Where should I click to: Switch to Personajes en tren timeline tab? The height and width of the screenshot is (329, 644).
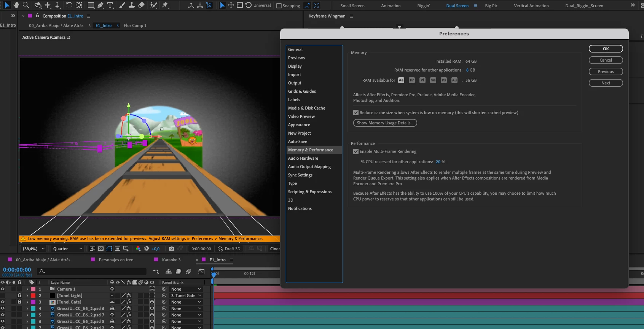[116, 260]
